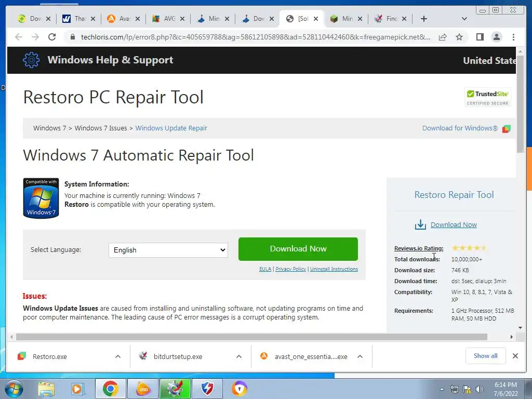Open a new tab with plus button
This screenshot has height=399, width=532.
click(424, 19)
